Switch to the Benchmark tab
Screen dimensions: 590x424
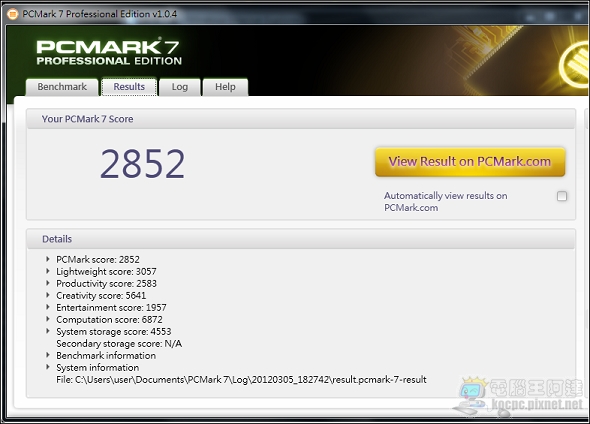click(x=62, y=87)
